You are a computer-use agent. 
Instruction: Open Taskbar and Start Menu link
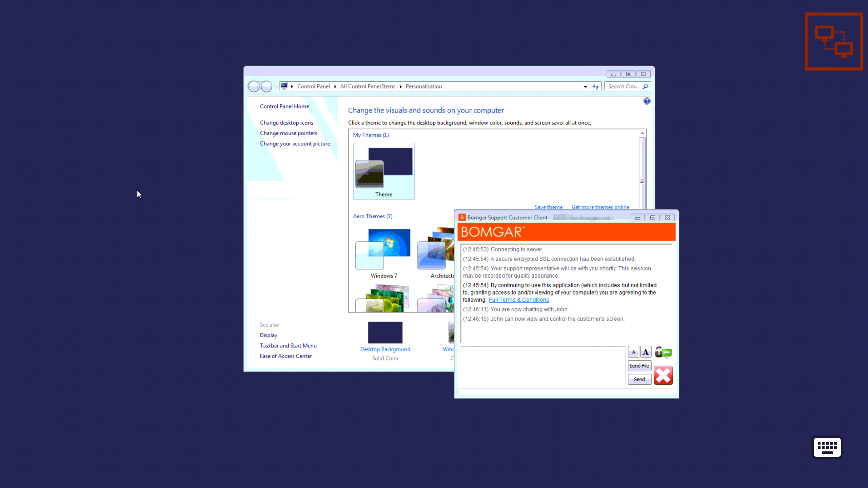pos(288,346)
